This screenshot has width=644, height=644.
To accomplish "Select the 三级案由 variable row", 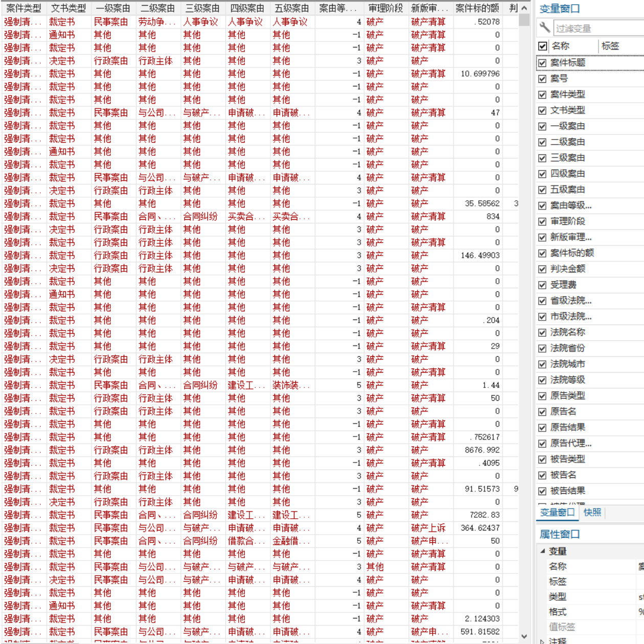I will click(x=590, y=158).
